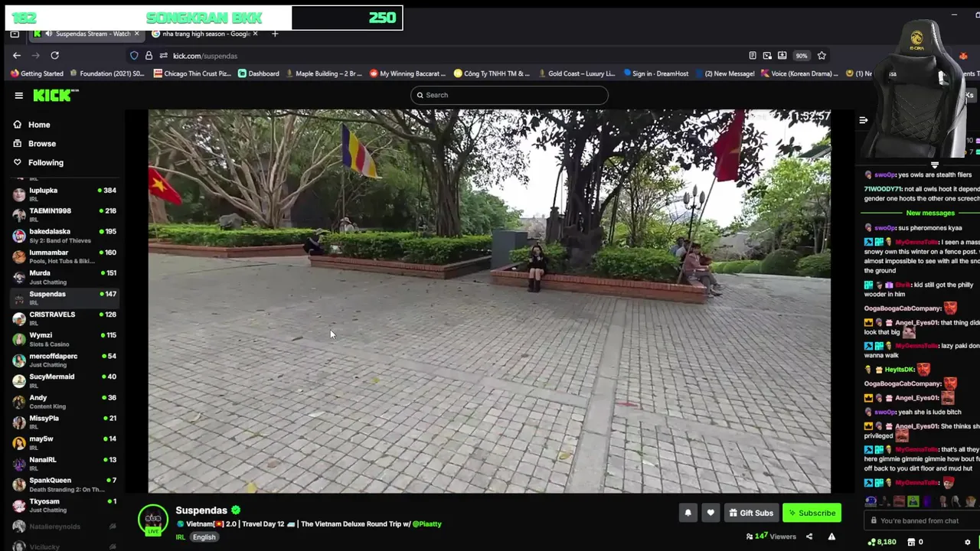Image resolution: width=980 pixels, height=551 pixels.
Task: Open luplupka channel in sidebar
Action: 64,194
